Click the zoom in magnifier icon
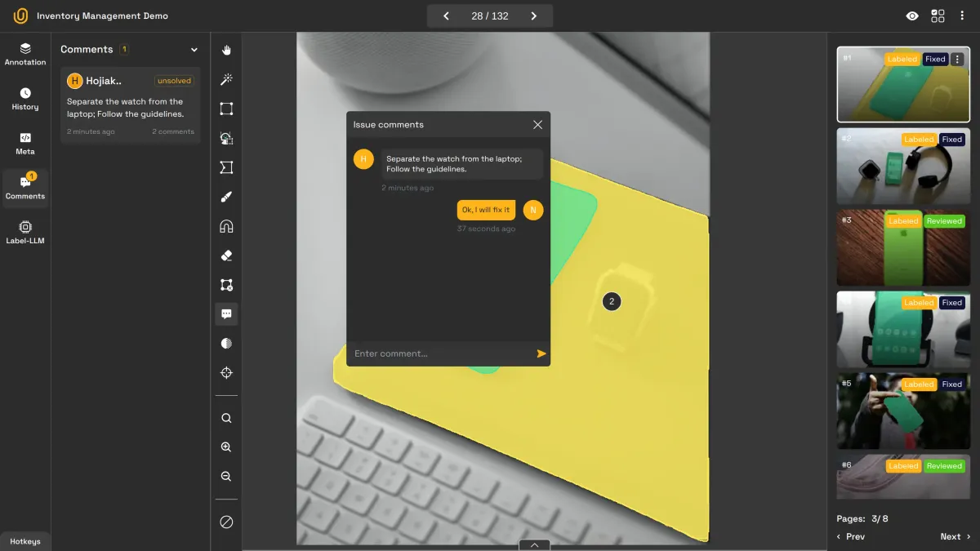 (x=226, y=447)
